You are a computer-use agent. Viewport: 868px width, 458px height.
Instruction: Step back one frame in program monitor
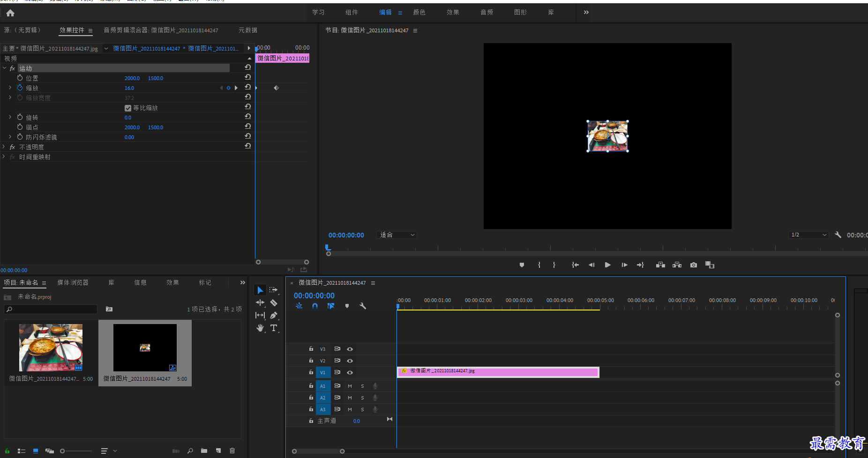[x=591, y=265]
